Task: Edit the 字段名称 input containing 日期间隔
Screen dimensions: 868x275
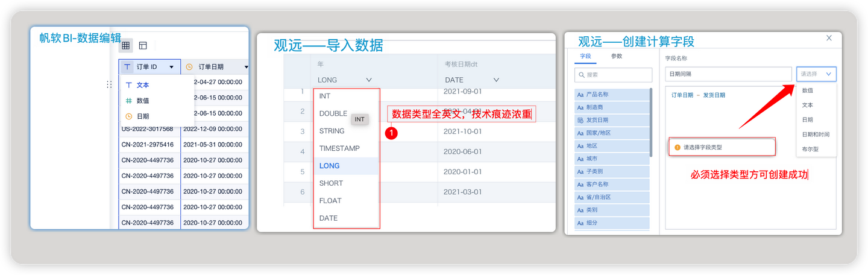Action: [x=728, y=74]
